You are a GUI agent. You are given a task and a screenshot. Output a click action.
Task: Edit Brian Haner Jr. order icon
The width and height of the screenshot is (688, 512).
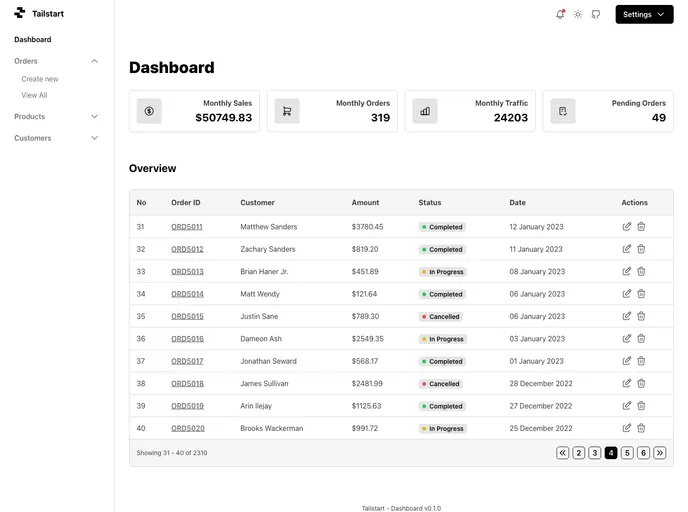point(627,271)
